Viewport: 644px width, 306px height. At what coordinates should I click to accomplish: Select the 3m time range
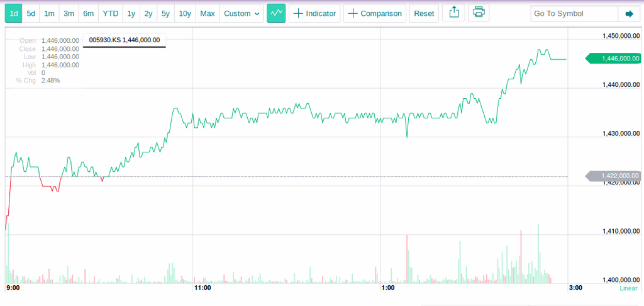click(x=69, y=13)
